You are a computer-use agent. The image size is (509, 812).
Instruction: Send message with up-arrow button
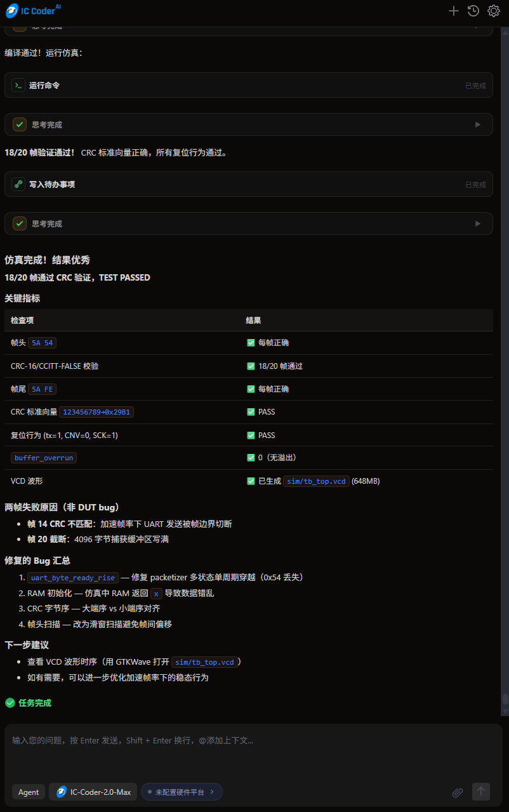pos(481,791)
